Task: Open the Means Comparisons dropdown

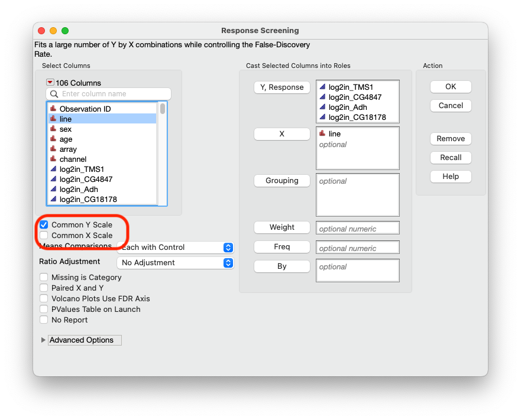Action: coord(175,247)
